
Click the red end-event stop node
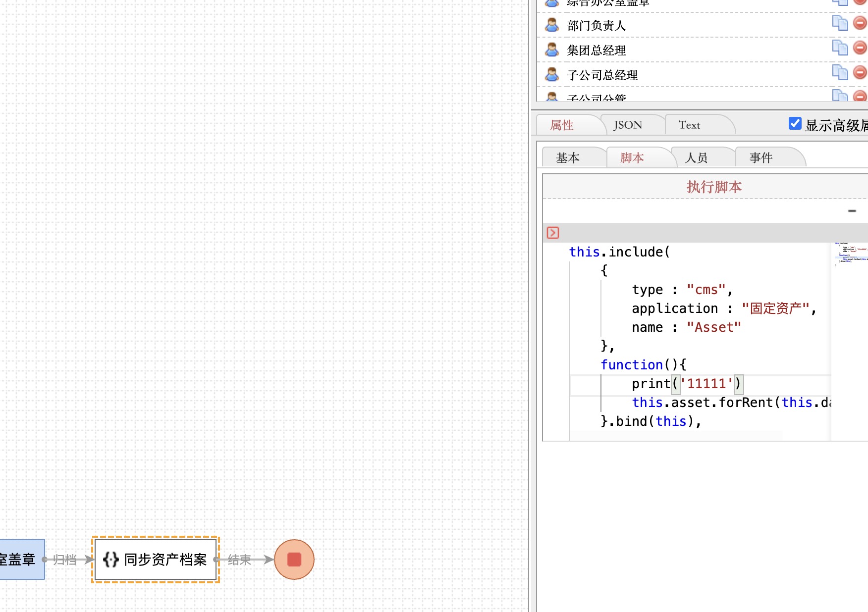[294, 560]
